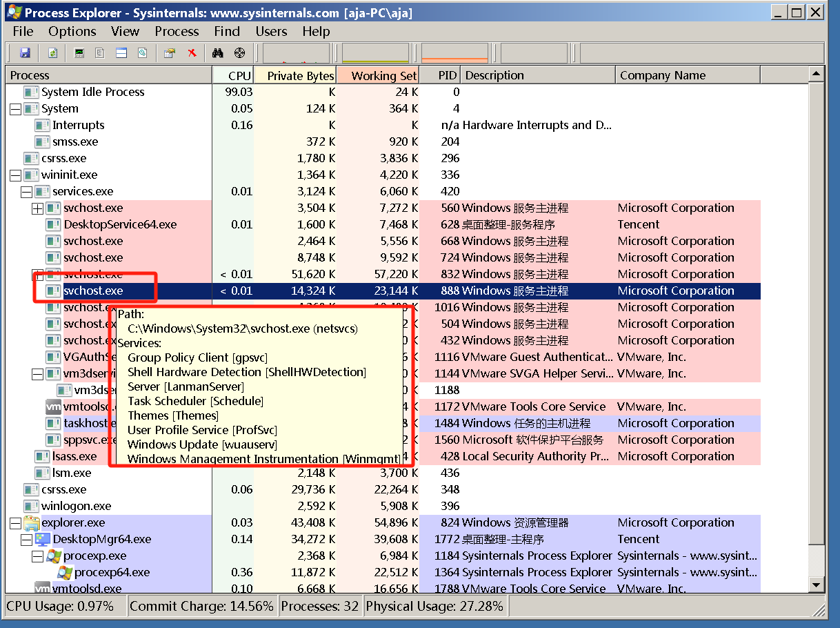
Task: Collapse the DesktopMgr64.exe tree node
Action: tap(26, 540)
